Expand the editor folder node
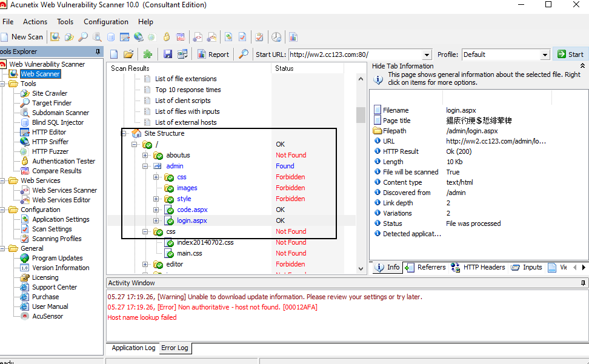Image resolution: width=589 pixels, height=364 pixels. tap(145, 264)
